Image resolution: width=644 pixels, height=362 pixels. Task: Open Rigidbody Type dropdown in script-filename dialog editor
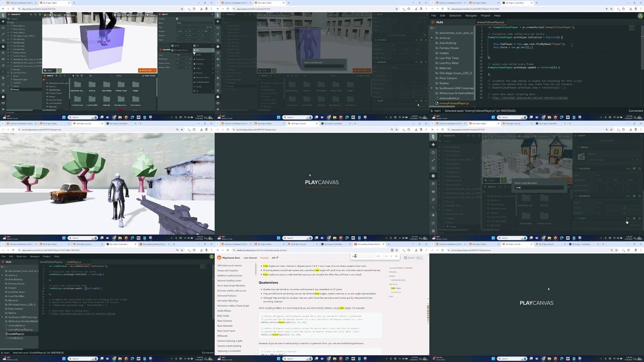pos(617,203)
